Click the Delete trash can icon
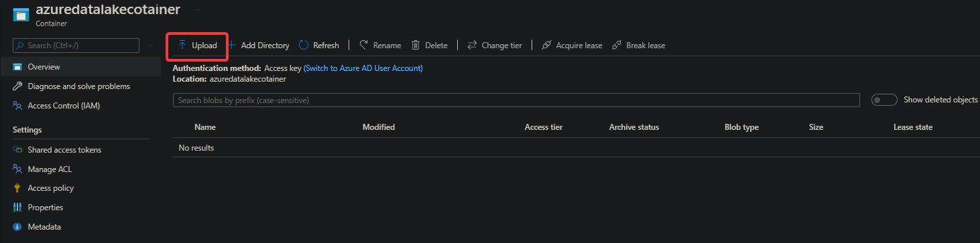Screen dimensions: 980x243 pos(416,45)
